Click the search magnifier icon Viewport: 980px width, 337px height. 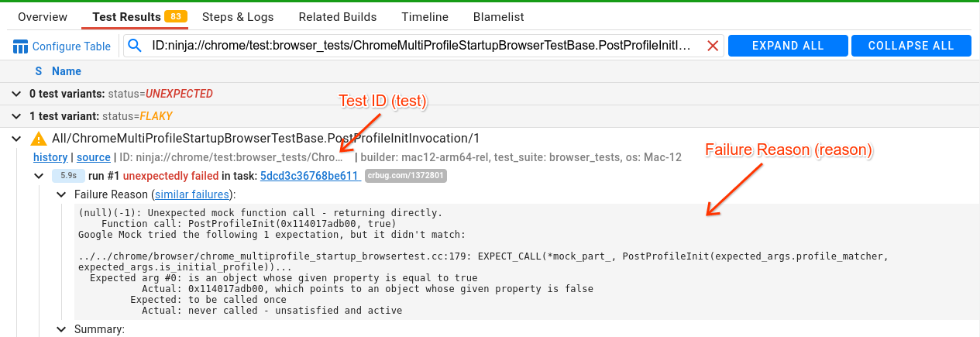click(x=136, y=46)
